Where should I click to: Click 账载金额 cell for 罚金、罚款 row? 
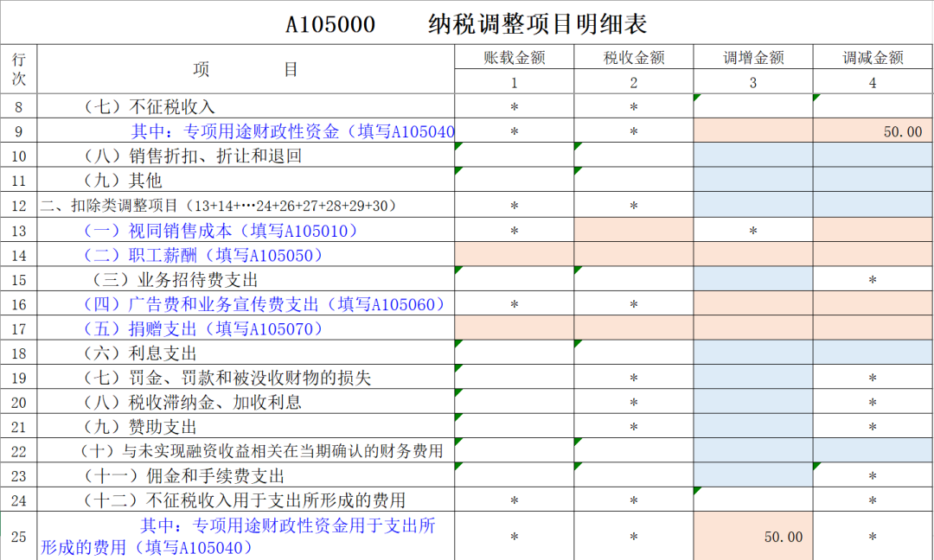515,378
